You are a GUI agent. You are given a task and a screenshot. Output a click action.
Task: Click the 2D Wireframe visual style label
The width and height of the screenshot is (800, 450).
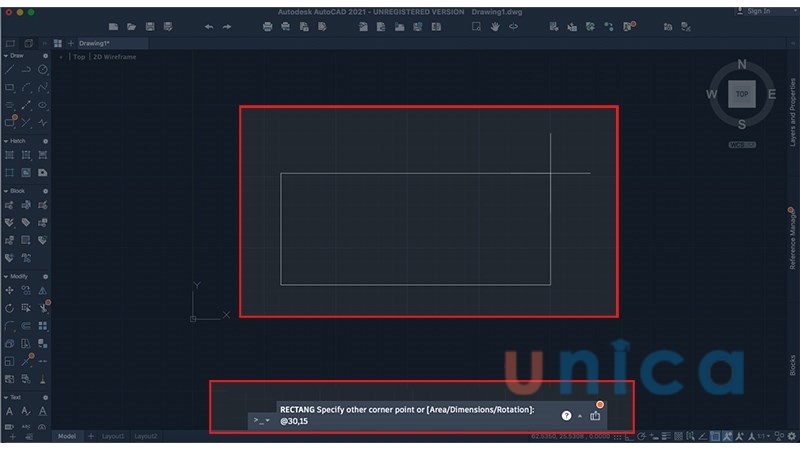(x=115, y=57)
